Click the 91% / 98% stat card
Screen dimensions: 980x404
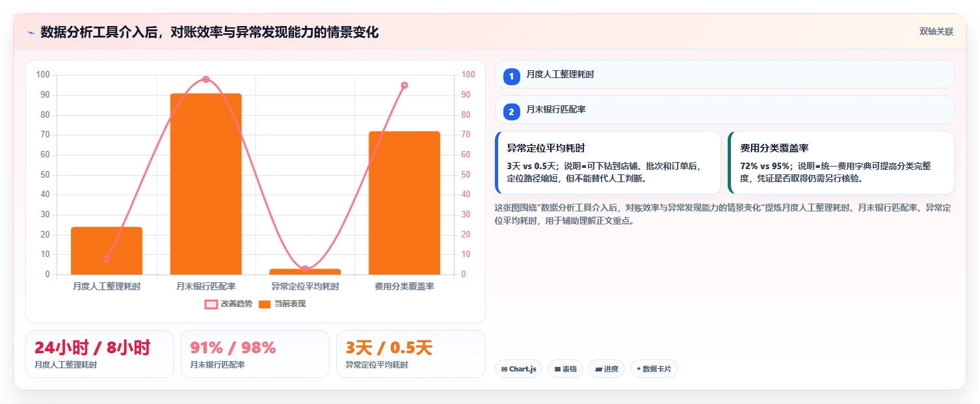click(x=255, y=354)
